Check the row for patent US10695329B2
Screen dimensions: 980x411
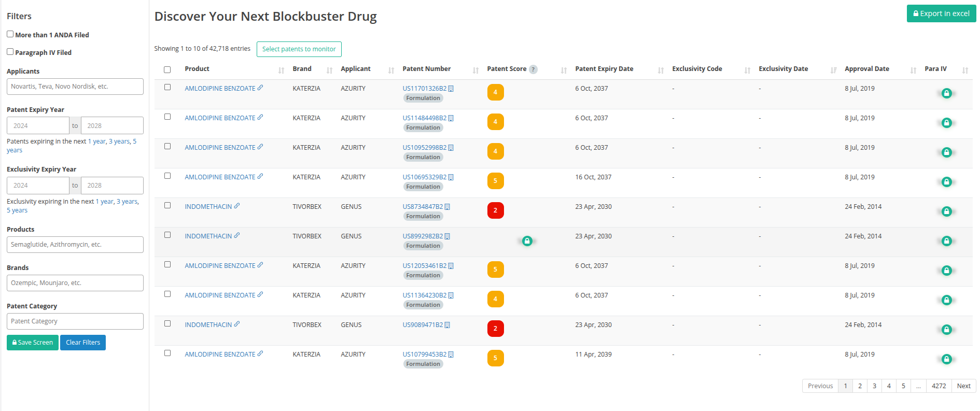point(167,176)
